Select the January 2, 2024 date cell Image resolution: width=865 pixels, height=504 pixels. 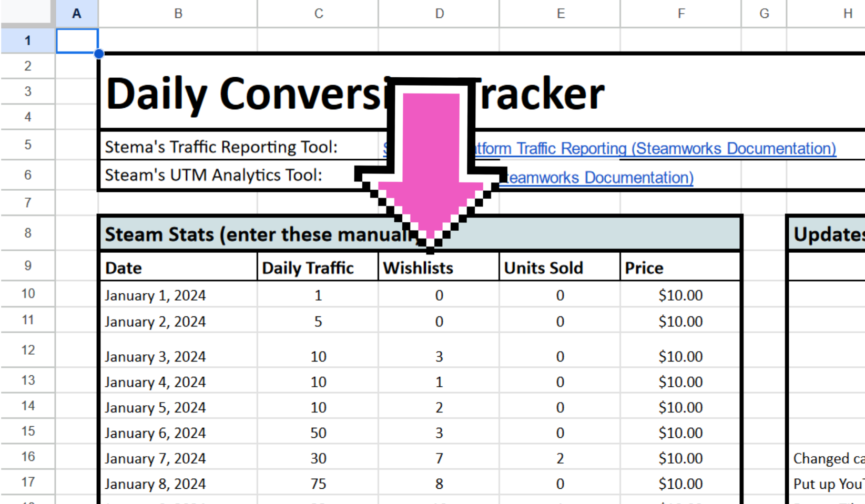pyautogui.click(x=178, y=321)
